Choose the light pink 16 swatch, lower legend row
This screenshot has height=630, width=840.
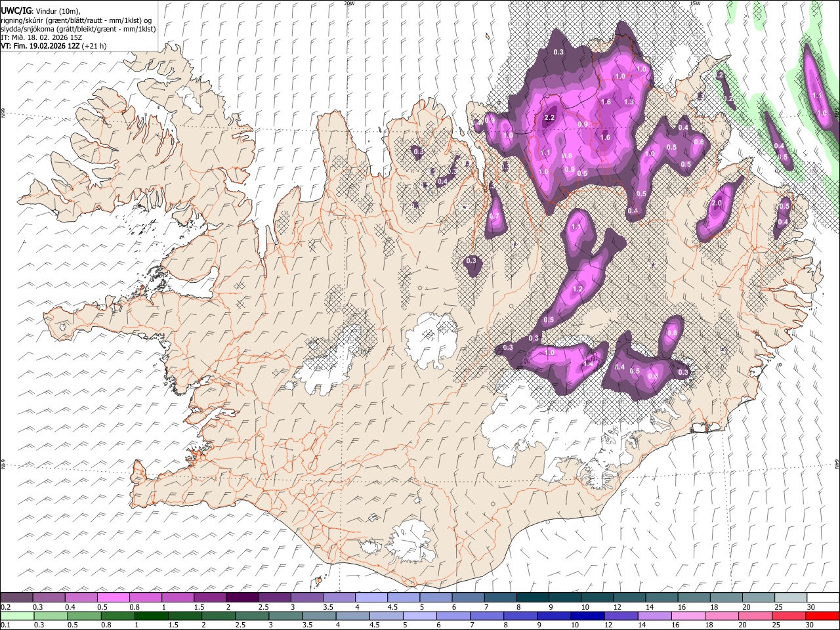(687, 616)
